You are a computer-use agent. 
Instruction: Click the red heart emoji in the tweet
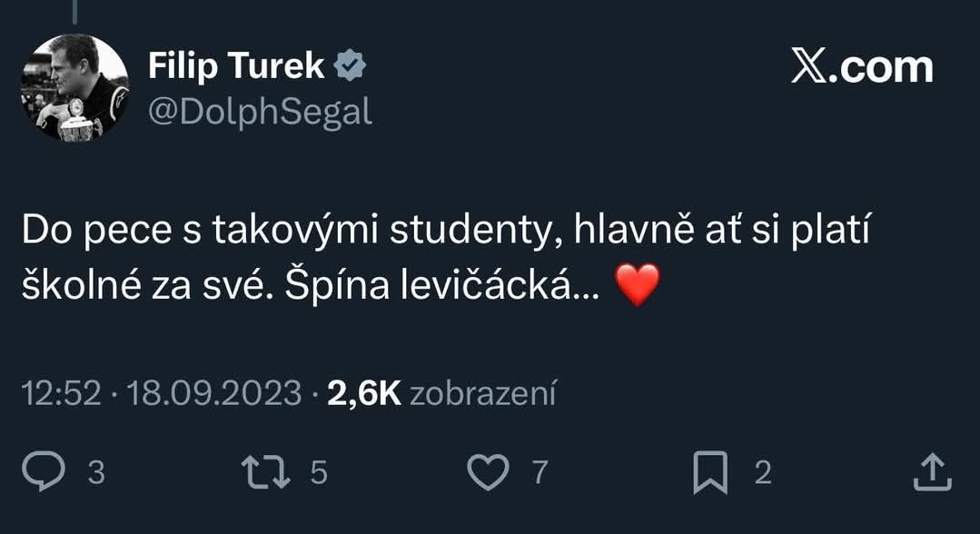636,287
